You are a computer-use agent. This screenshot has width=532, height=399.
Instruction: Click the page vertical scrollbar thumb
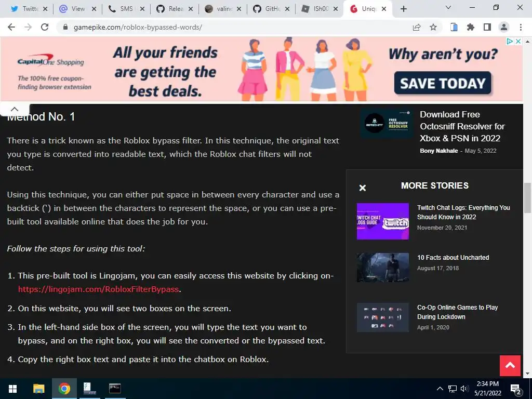(x=527, y=198)
